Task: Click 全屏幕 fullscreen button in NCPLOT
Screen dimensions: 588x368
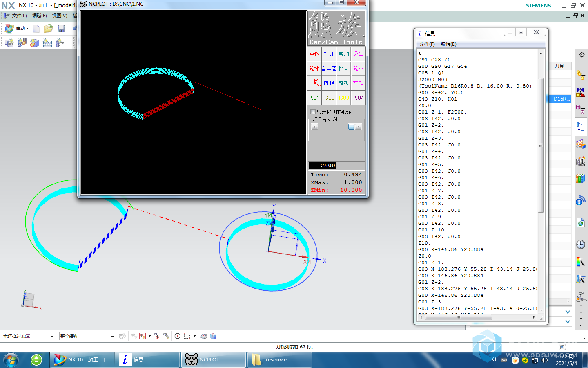Action: coord(329,68)
